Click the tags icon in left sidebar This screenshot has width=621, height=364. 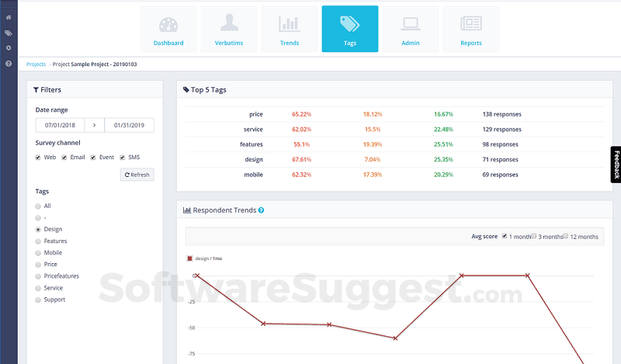pos(9,33)
